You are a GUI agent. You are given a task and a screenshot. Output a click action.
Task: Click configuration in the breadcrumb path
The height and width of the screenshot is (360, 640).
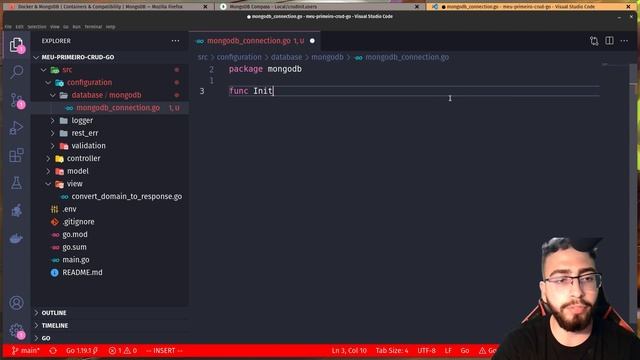239,57
